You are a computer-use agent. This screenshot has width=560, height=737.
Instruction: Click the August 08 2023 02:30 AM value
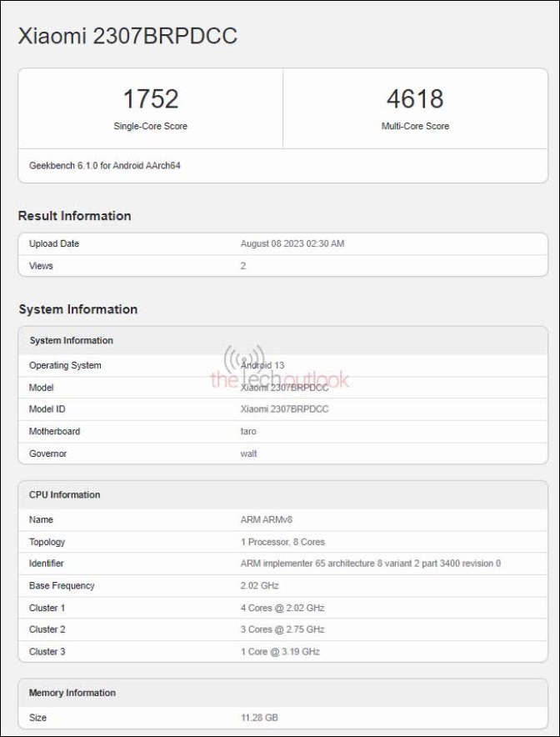click(x=292, y=243)
